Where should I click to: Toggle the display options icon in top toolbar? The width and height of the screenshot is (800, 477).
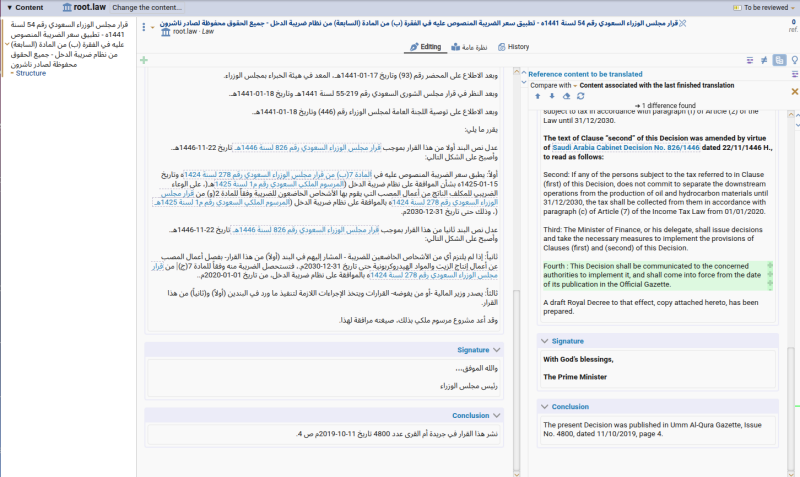tap(749, 60)
